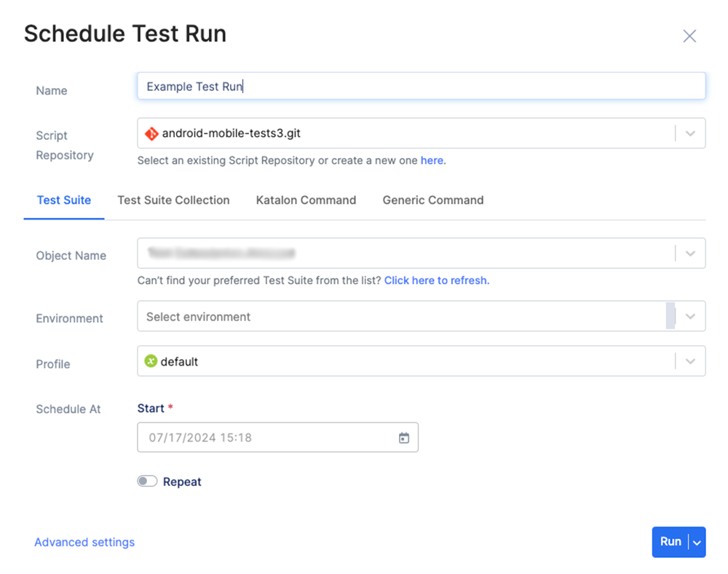The width and height of the screenshot is (728, 574).
Task: Open the Generic Command tab
Action: (432, 200)
